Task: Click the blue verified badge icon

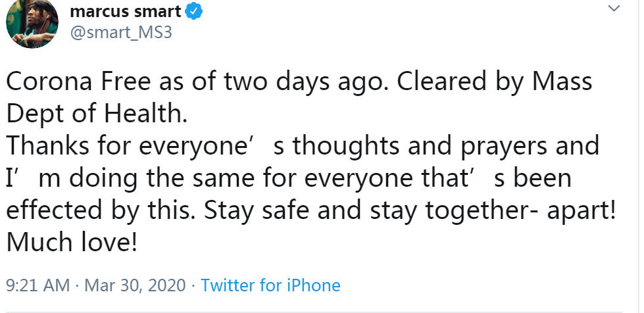Action: coord(194,11)
